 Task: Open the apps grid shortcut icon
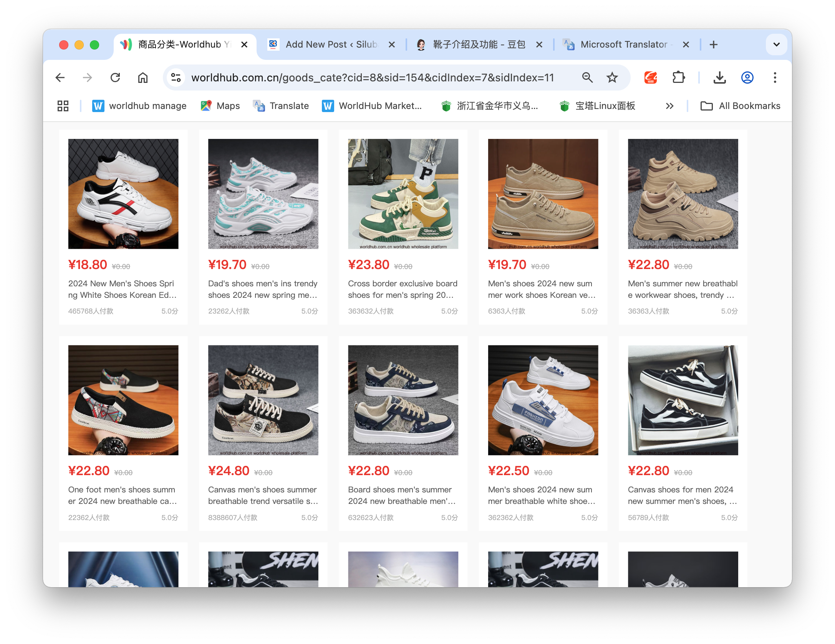pyautogui.click(x=63, y=106)
